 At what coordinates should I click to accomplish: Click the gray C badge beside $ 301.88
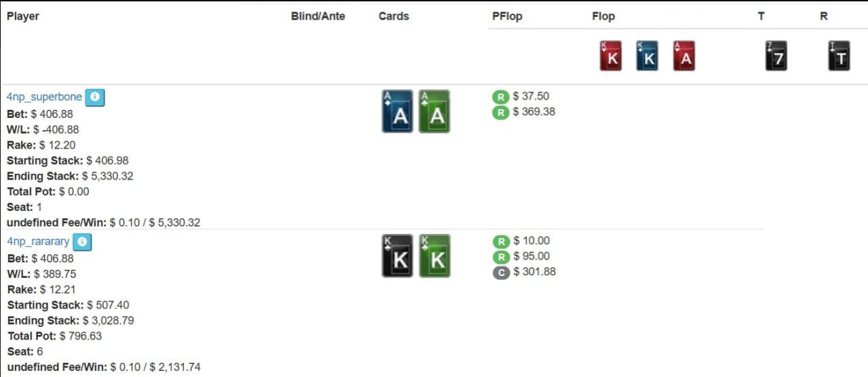point(501,273)
